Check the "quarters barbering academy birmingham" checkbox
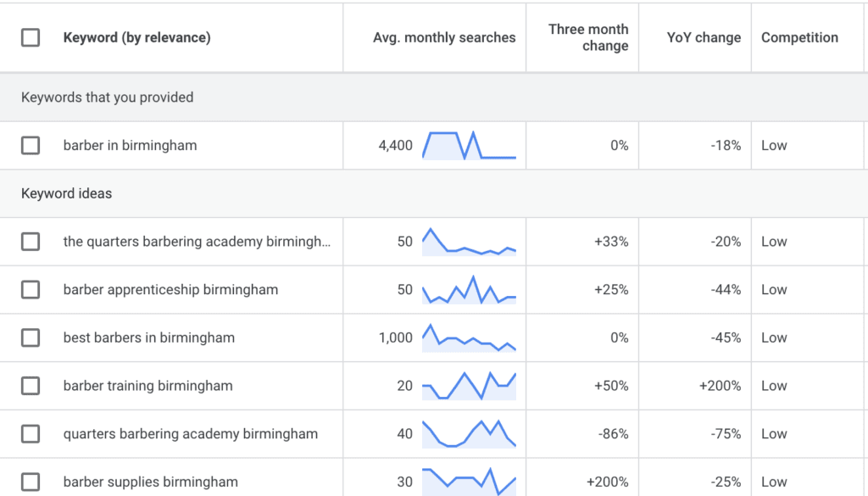 point(31,433)
